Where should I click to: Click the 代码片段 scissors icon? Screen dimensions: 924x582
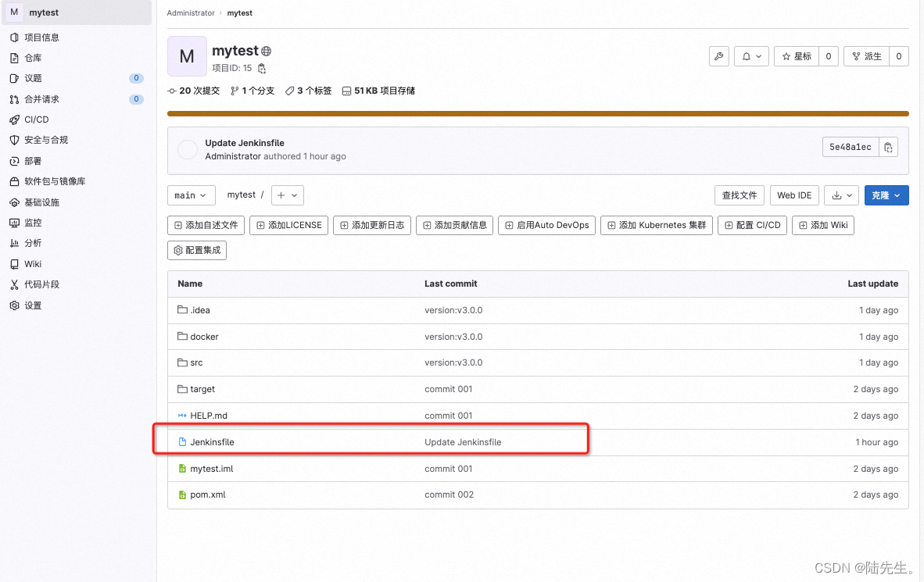point(14,284)
